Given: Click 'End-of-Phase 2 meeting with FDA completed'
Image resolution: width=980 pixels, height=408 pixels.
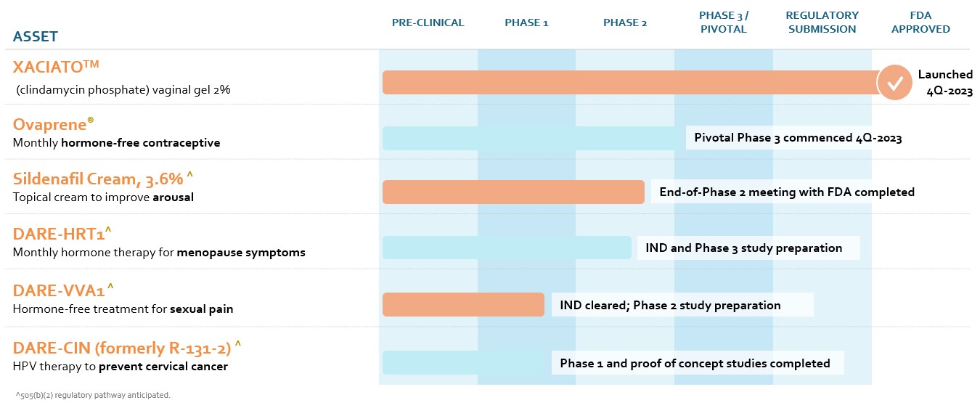Looking at the screenshot, I should point(786,192).
